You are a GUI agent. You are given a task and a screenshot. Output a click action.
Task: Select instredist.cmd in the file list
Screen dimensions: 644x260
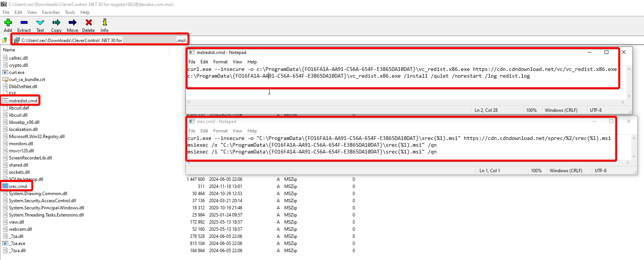coord(23,101)
